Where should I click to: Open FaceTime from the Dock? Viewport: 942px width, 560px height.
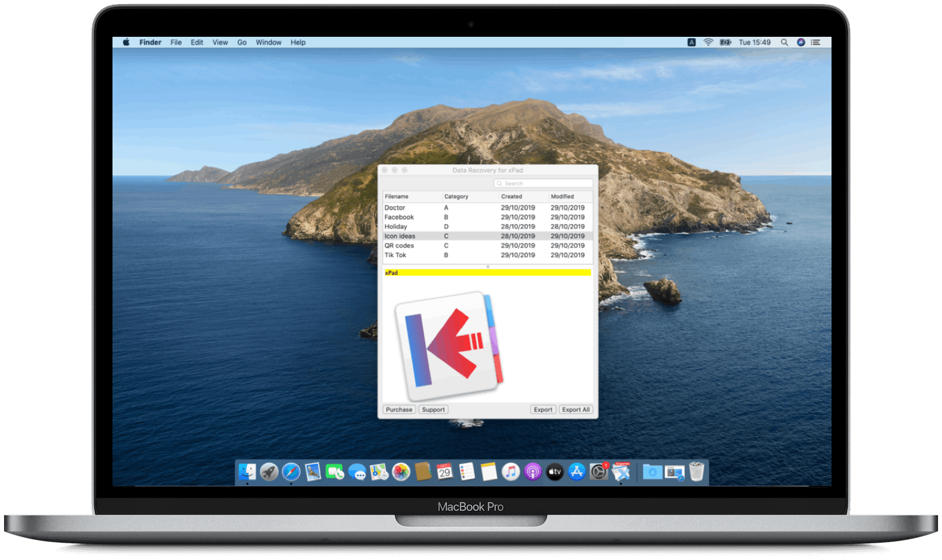click(335, 472)
